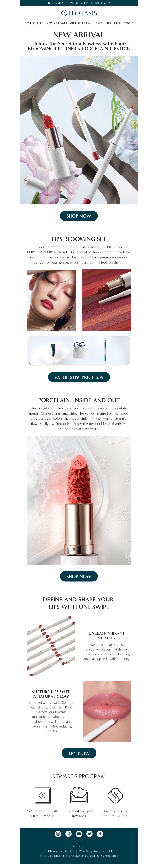158x868 pixels.
Task: Click the Unsubscribe link
Action: (x=110, y=856)
